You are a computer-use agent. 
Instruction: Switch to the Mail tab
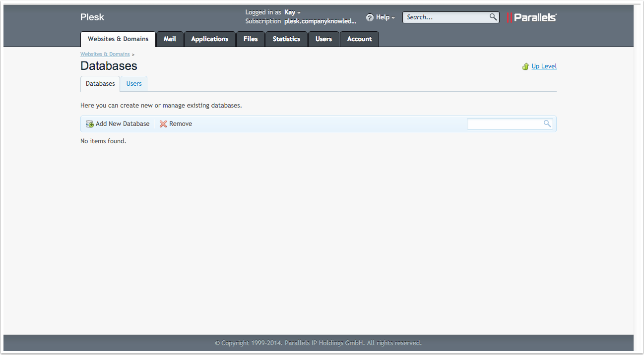(170, 39)
